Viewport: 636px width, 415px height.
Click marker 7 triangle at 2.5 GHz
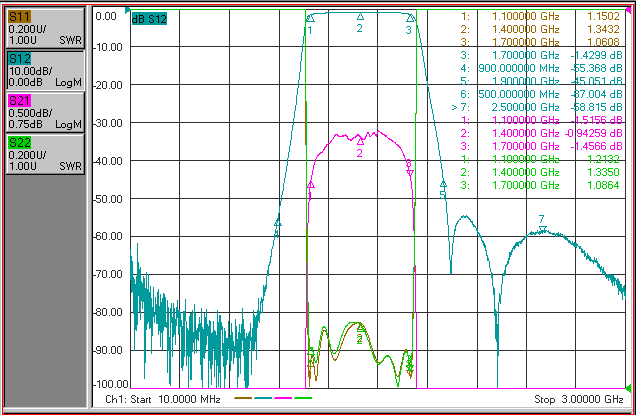(543, 229)
